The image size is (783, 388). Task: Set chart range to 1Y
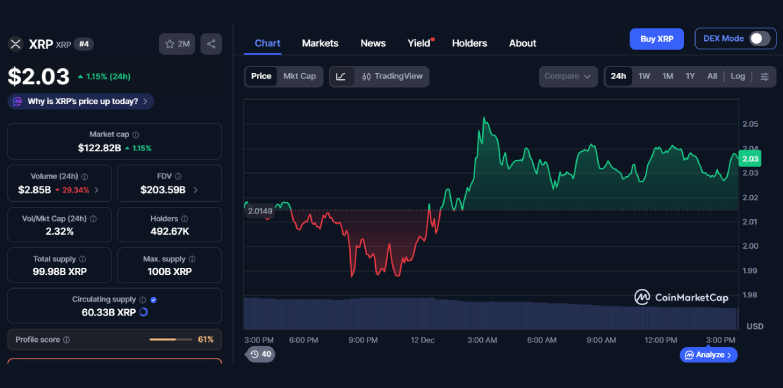(x=690, y=76)
